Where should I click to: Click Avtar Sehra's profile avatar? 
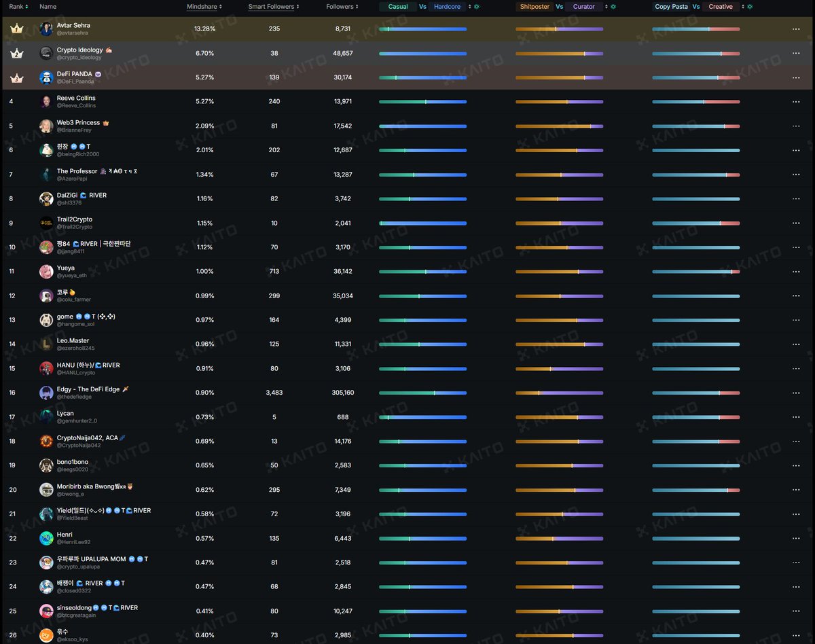click(46, 29)
